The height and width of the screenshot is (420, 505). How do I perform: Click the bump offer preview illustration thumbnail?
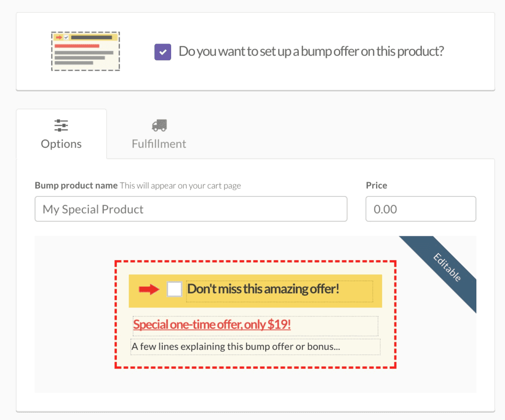[x=85, y=51]
